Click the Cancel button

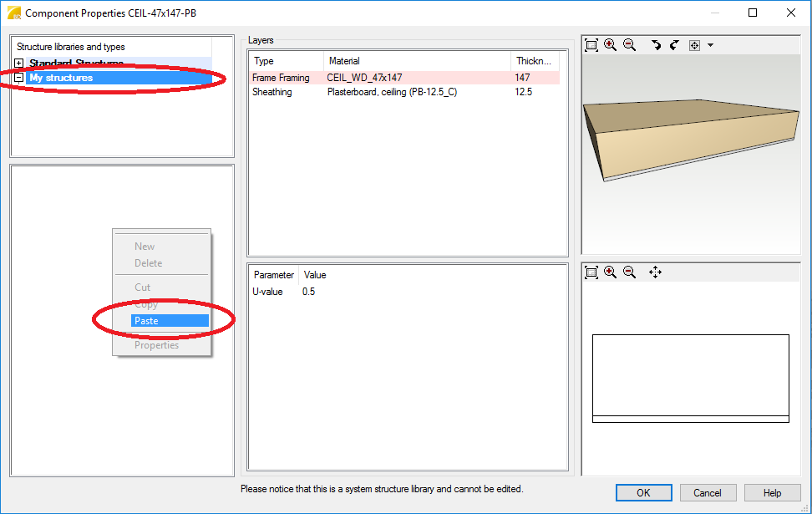(708, 493)
